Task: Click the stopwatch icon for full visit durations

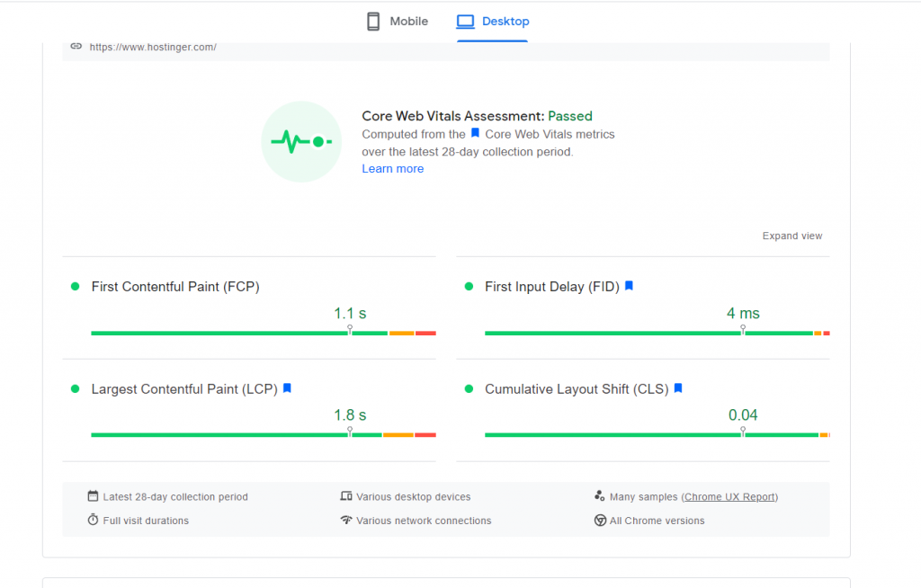Action: (x=94, y=520)
